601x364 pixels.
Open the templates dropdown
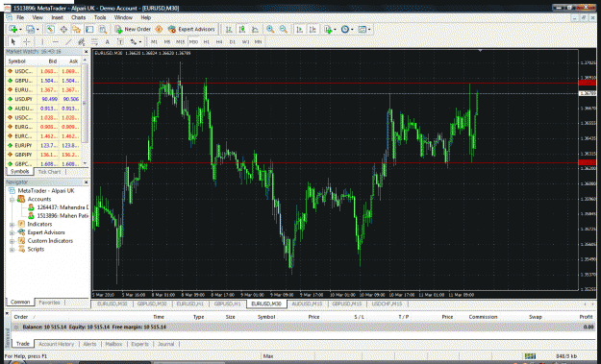click(x=363, y=29)
